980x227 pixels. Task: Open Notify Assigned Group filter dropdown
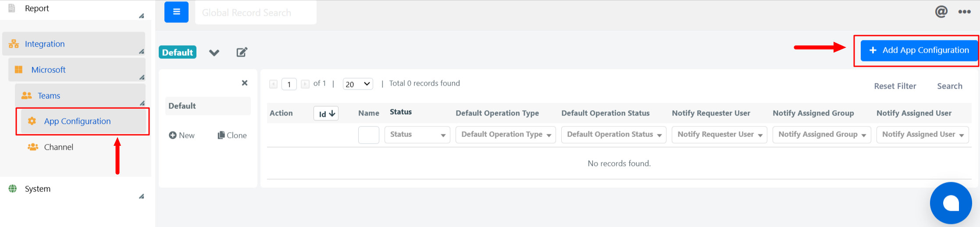(x=822, y=135)
